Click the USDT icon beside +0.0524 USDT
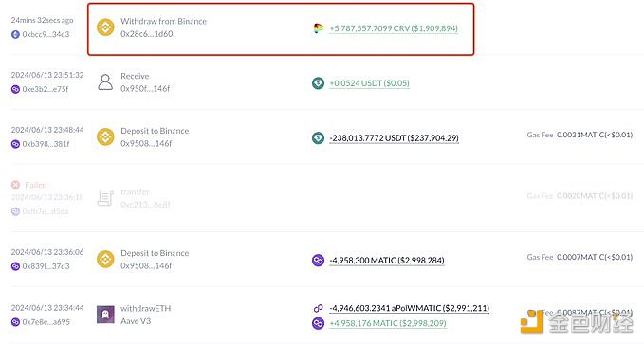 click(318, 83)
